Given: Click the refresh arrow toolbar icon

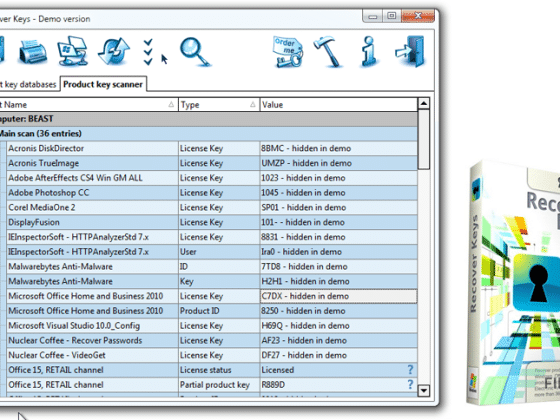Looking at the screenshot, I should click(x=114, y=51).
